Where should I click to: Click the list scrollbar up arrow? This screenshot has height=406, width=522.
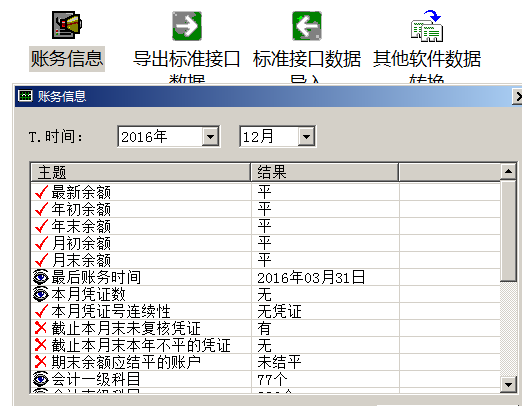[x=508, y=171]
